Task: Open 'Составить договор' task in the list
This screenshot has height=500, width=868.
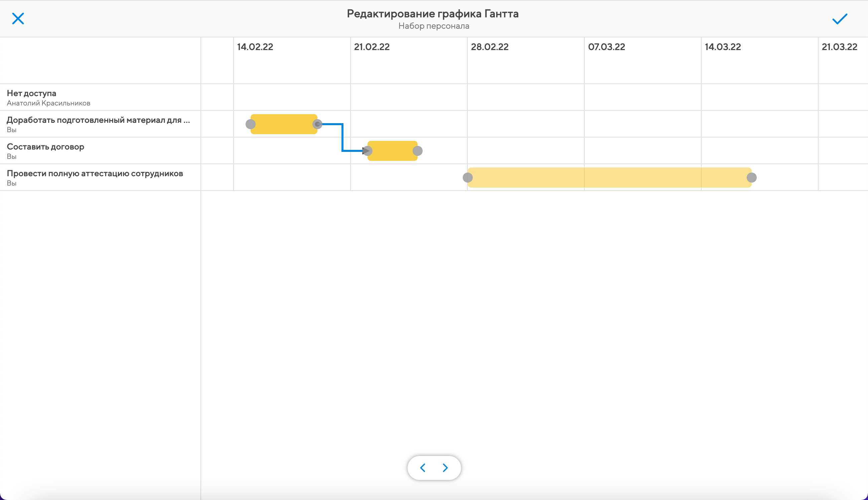Action: pos(45,147)
